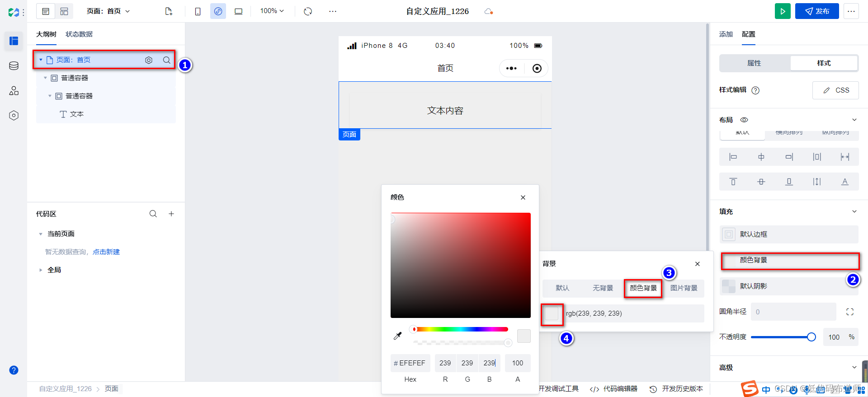Click the miniprogram capsule record circle button
Image resolution: width=868 pixels, height=397 pixels.
pyautogui.click(x=537, y=68)
